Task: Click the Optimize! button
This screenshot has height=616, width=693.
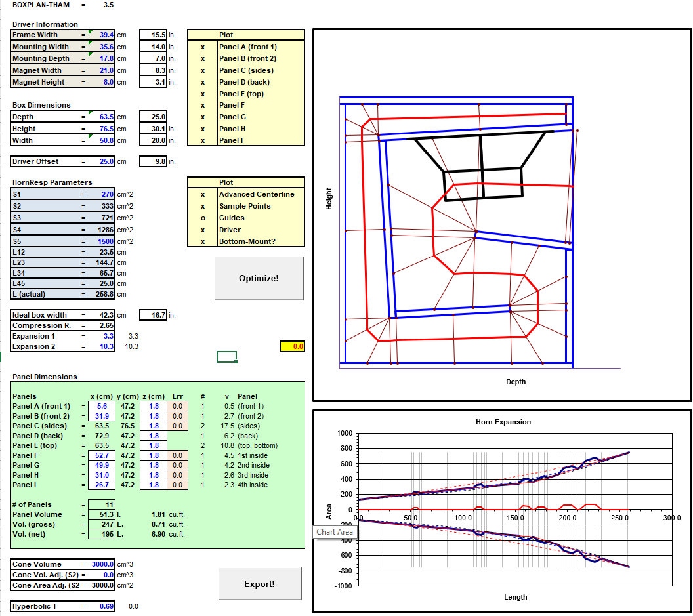Action: coord(259,278)
